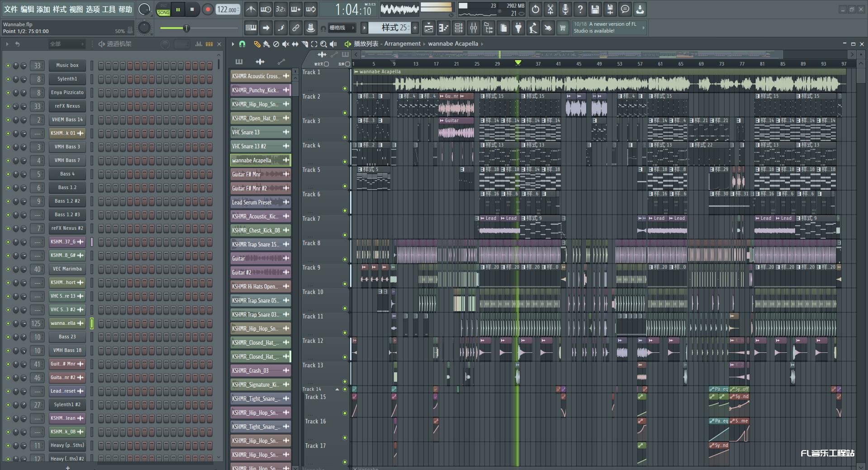Open the Playlist window icon
The width and height of the screenshot is (868, 470).
(428, 28)
